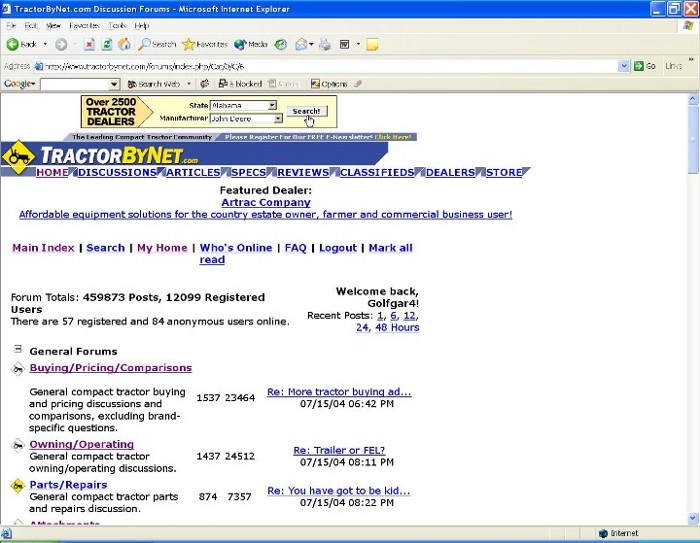This screenshot has width=700, height=543.
Task: Click the Home page icon
Action: (x=124, y=44)
